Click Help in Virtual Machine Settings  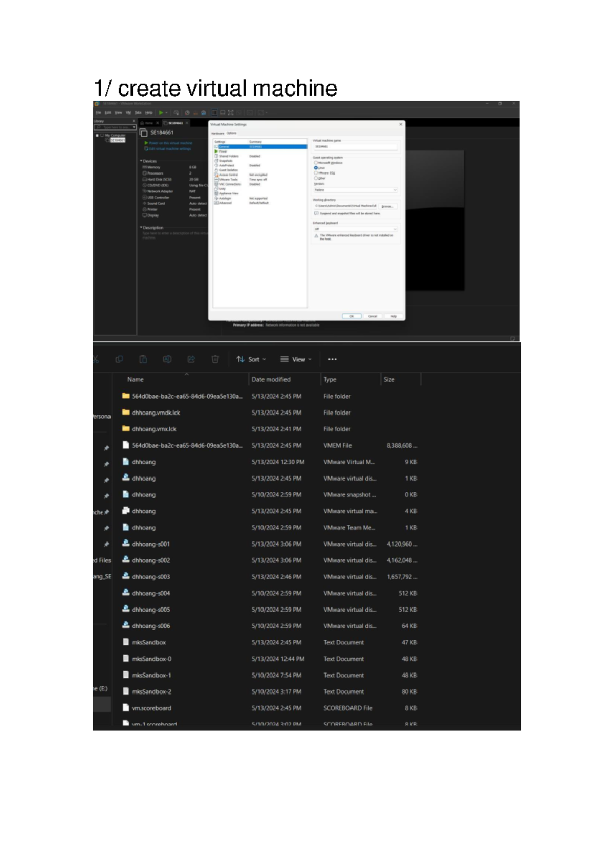(x=393, y=316)
